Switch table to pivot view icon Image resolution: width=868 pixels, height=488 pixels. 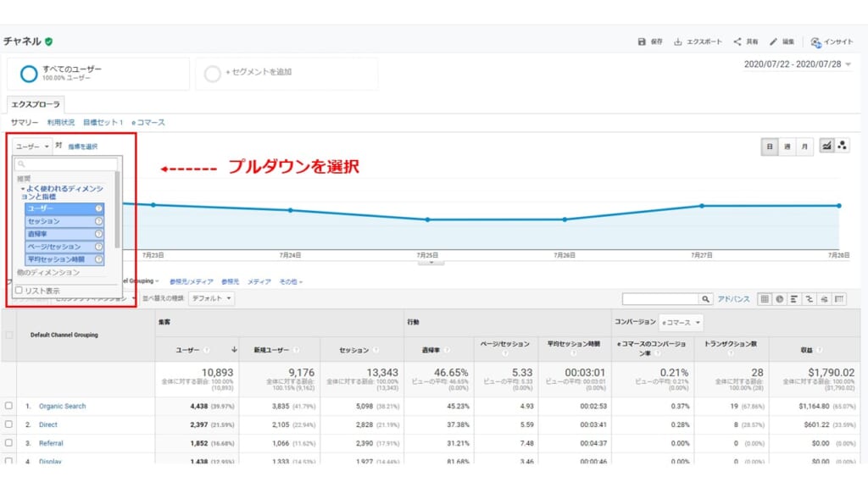click(839, 299)
